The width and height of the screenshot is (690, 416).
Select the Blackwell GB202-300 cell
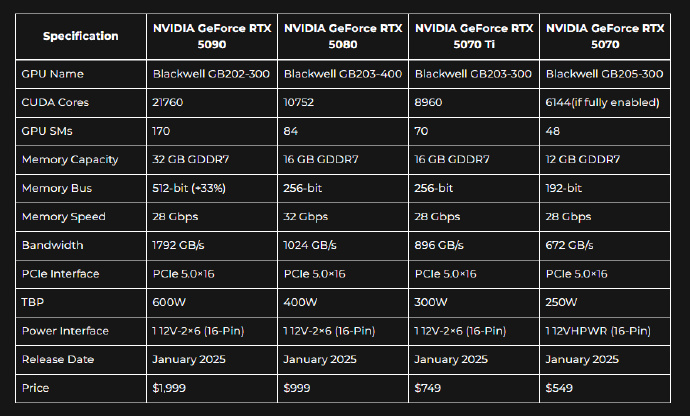coord(211,73)
